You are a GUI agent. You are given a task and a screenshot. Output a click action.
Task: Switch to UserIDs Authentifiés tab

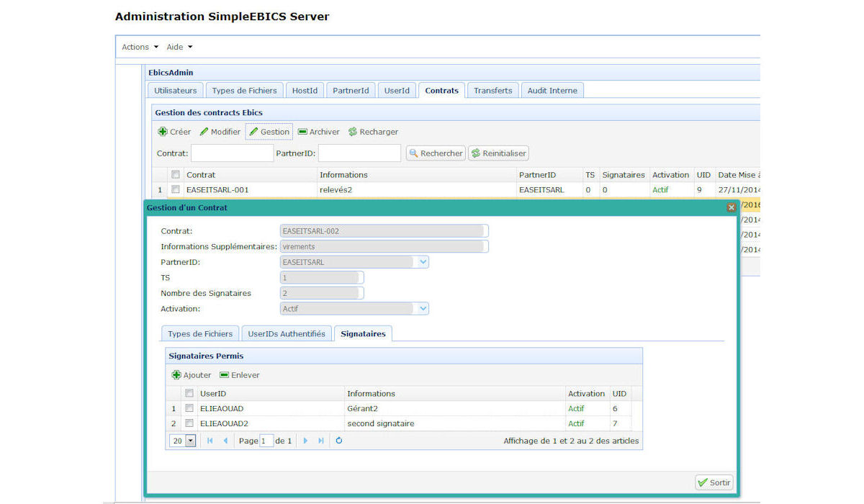tap(287, 334)
